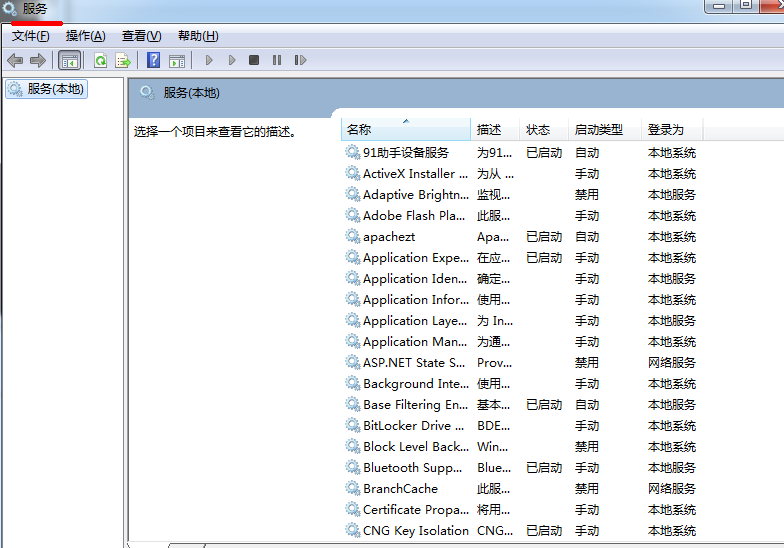Select the Adaptive Brightn... service name

[416, 194]
